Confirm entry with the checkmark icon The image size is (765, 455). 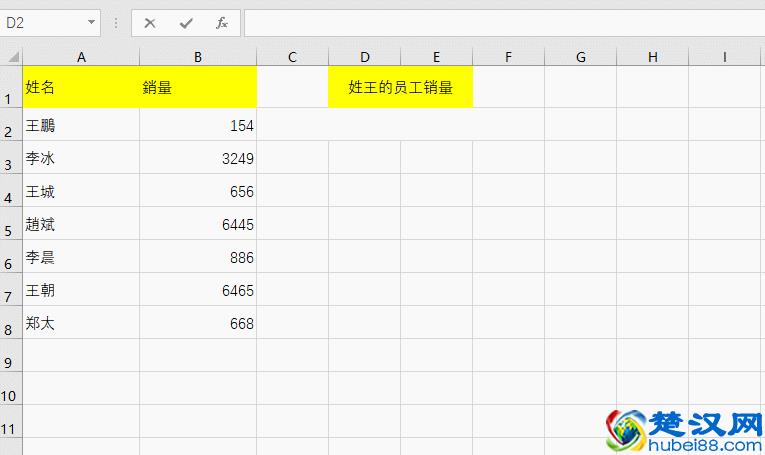(x=186, y=23)
